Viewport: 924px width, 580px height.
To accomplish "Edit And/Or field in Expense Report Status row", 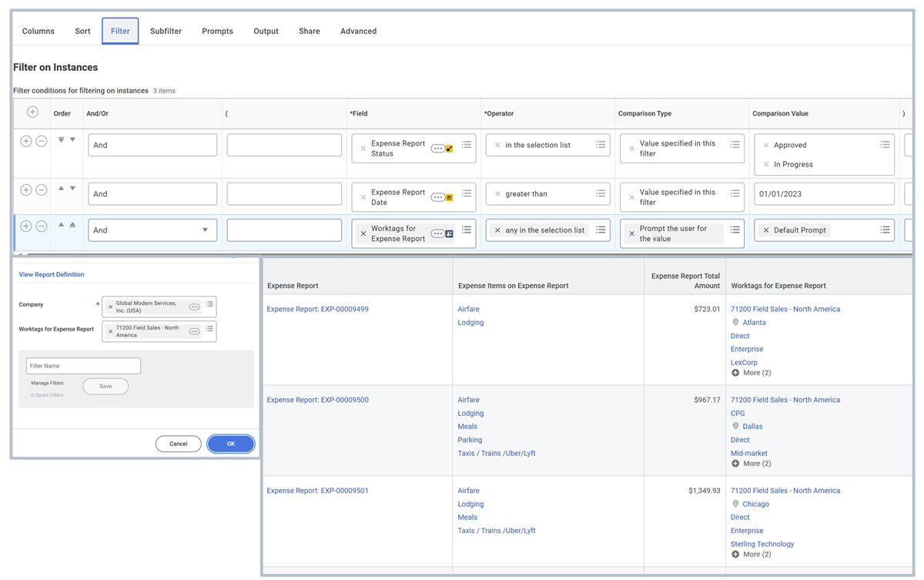I will [152, 145].
